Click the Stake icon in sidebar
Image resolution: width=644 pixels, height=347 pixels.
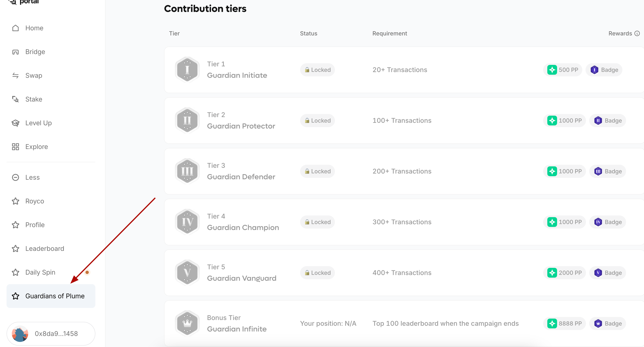tap(15, 99)
